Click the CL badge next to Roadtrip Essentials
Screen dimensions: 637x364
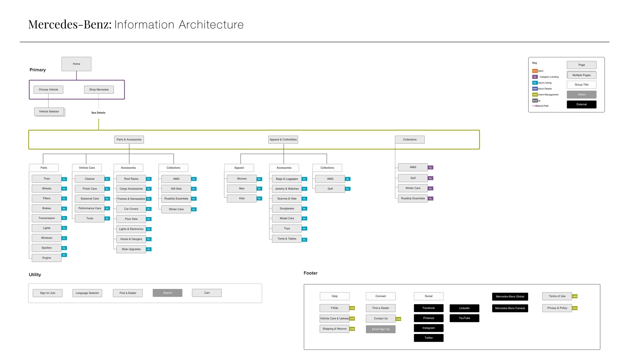point(430,198)
